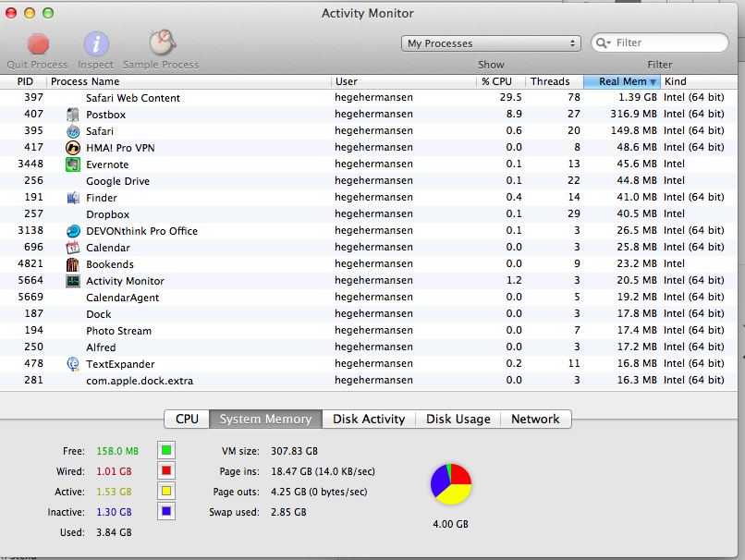Screen dimensions: 745x560
Task: Click PID 5664 in the list
Action: (x=31, y=280)
